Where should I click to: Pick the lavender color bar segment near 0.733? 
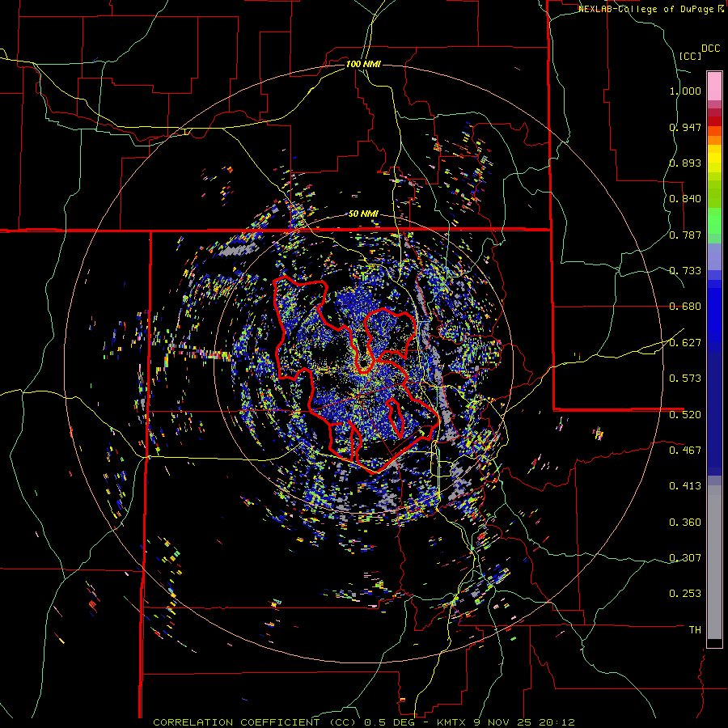tap(714, 256)
